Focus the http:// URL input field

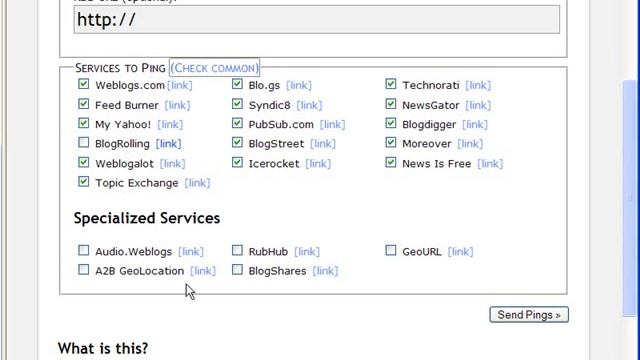pos(317,20)
